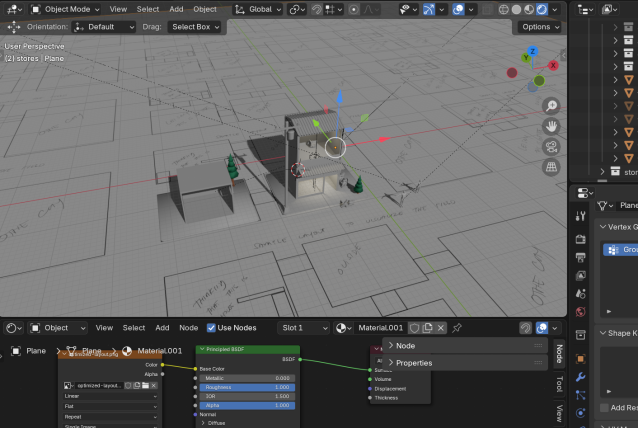Click the IOR value field

tap(247, 396)
